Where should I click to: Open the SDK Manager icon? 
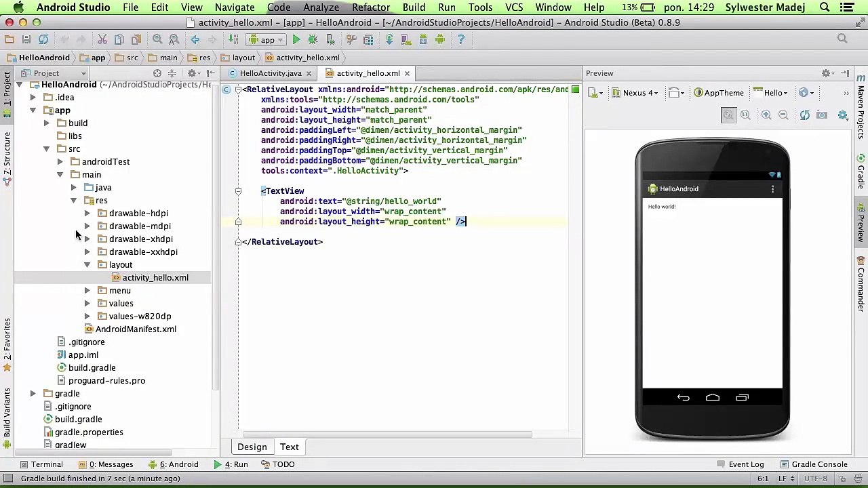click(422, 39)
